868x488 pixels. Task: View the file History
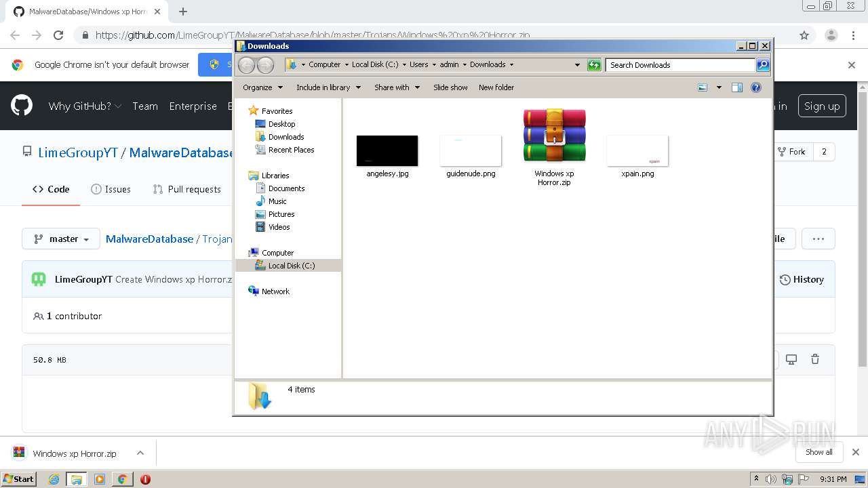tap(802, 279)
